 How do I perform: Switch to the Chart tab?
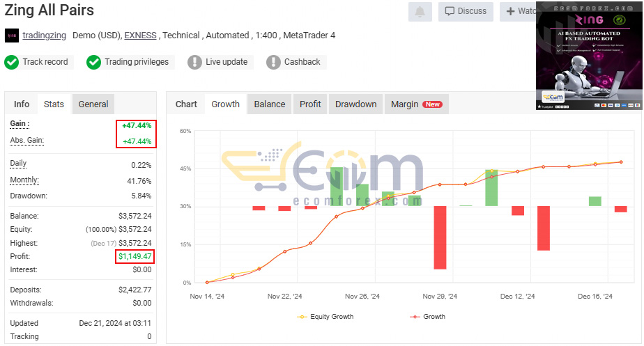point(186,104)
